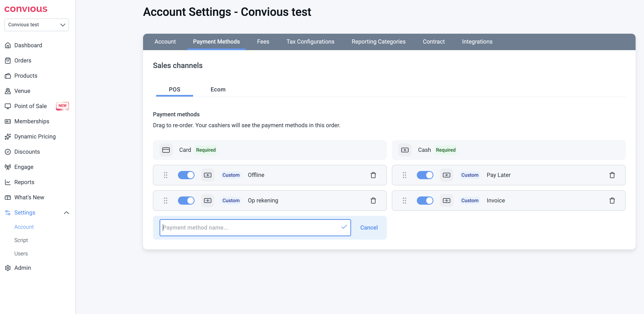The height and width of the screenshot is (314, 644).
Task: Click the Cash payment banknote icon
Action: click(x=405, y=150)
